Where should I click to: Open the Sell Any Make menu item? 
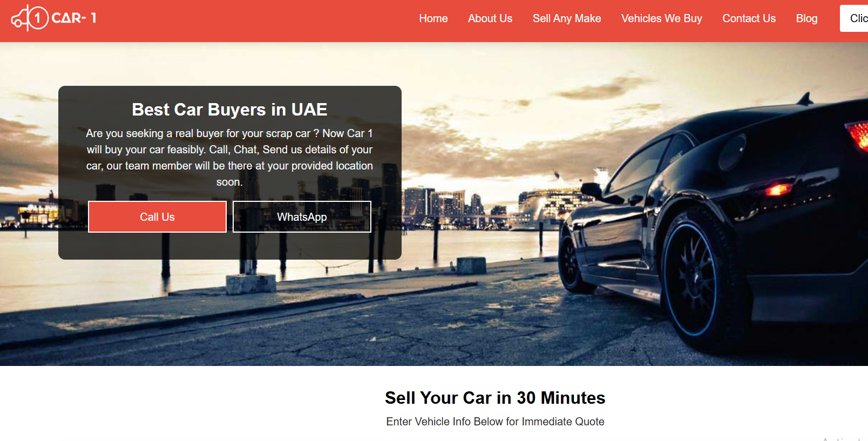pos(567,18)
